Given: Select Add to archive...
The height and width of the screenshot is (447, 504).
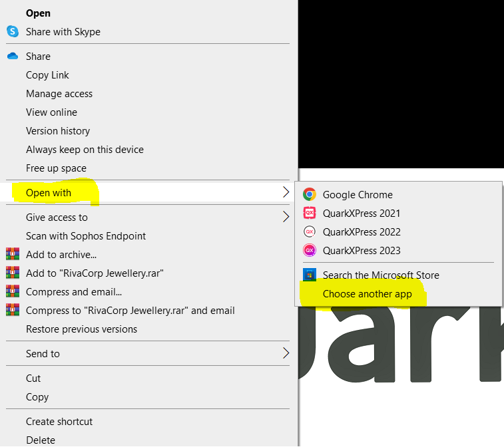Looking at the screenshot, I should point(148,254).
